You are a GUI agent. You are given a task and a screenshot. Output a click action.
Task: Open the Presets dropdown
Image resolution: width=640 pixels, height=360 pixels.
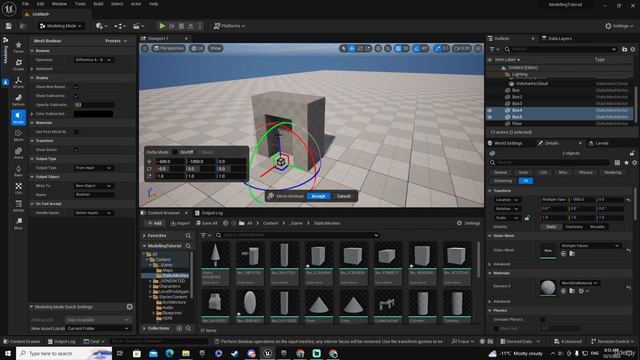click(x=116, y=41)
